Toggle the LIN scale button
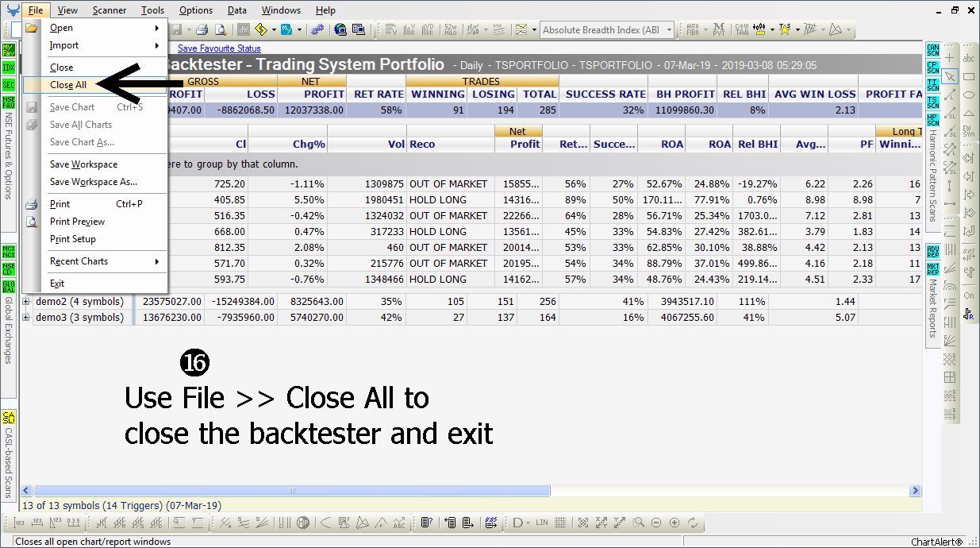The height and width of the screenshot is (548, 980). pos(542,523)
